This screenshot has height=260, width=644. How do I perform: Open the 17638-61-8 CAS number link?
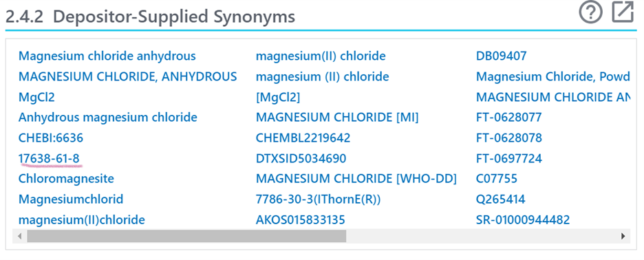(x=50, y=158)
